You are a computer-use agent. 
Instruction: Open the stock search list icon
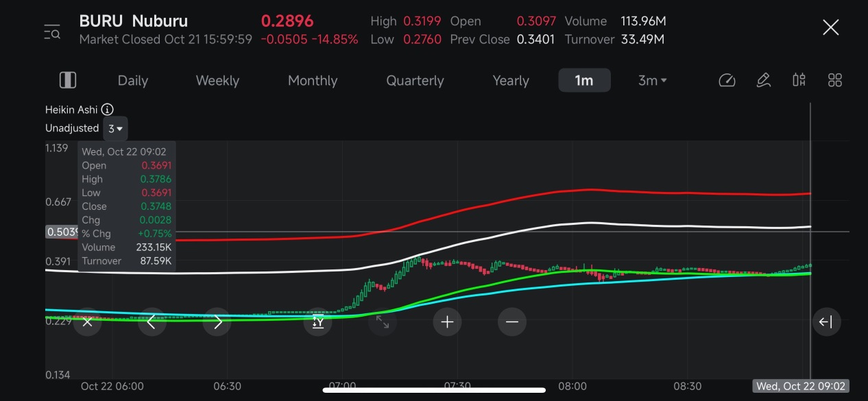tap(52, 32)
